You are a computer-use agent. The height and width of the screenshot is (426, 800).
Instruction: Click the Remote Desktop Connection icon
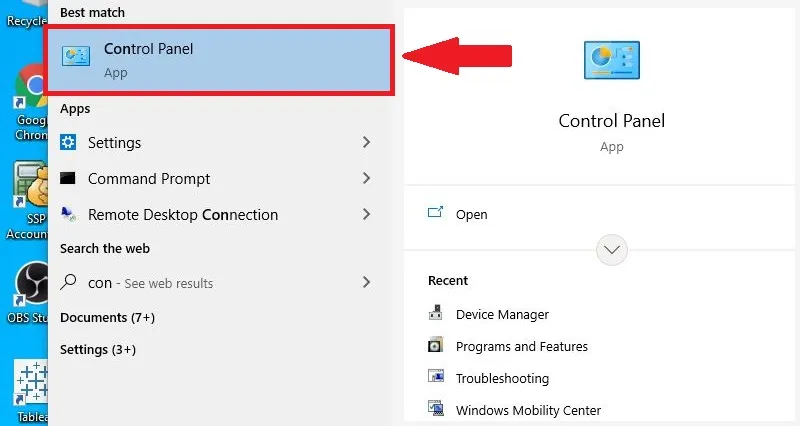pyautogui.click(x=68, y=214)
